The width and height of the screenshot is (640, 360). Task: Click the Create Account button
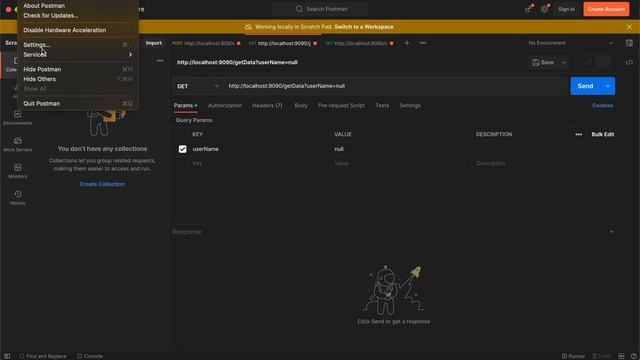click(x=606, y=9)
